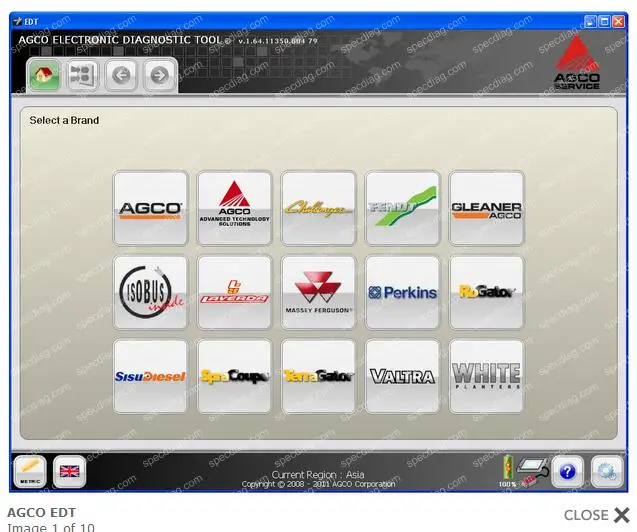Screen dimensions: 637x532
Task: Select the Laverda brand tile
Action: pos(234,292)
